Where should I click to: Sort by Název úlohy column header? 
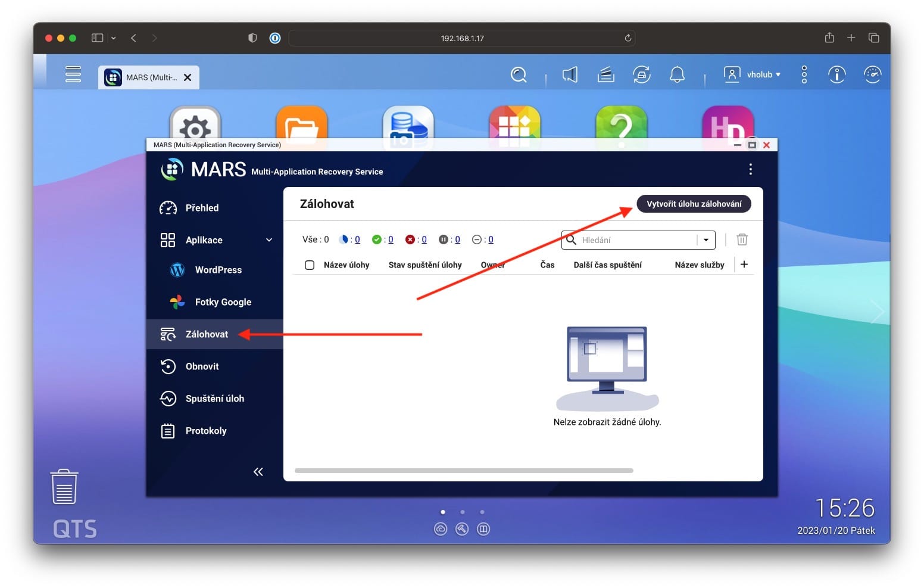click(346, 265)
